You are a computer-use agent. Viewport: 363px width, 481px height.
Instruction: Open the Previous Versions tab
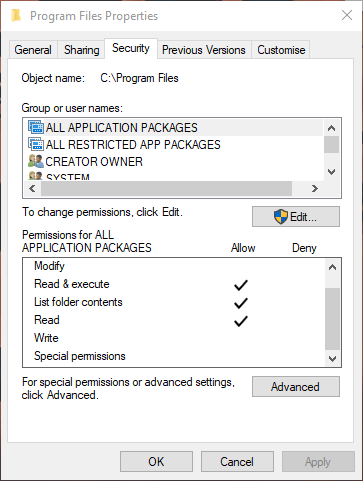click(x=204, y=50)
